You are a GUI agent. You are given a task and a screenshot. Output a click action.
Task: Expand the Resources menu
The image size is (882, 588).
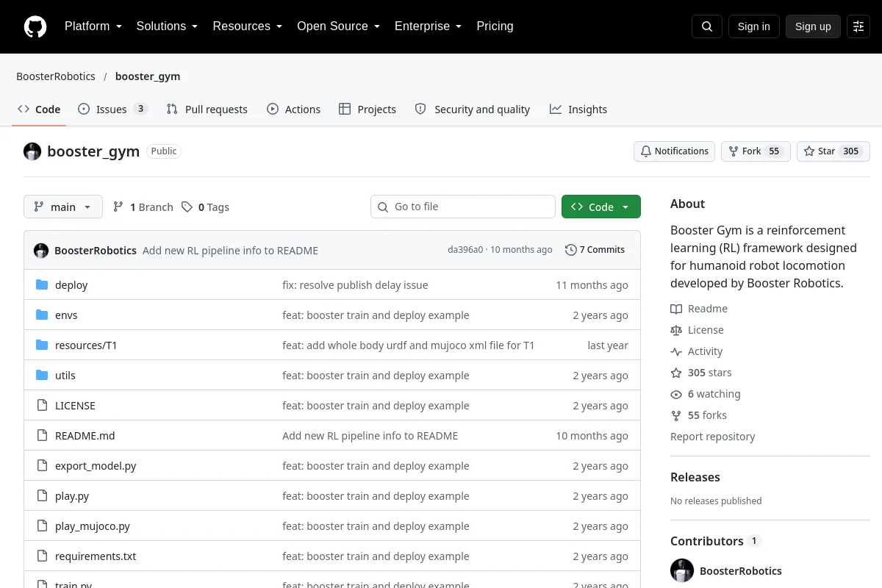(248, 26)
